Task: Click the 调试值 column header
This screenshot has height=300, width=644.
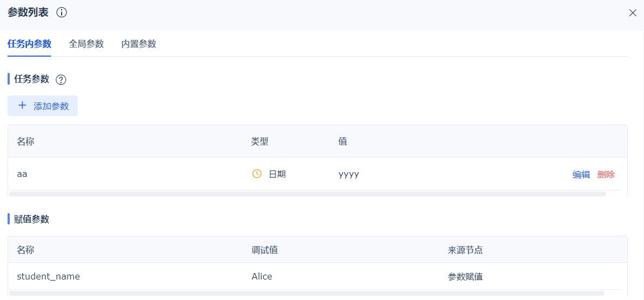Action: point(265,250)
